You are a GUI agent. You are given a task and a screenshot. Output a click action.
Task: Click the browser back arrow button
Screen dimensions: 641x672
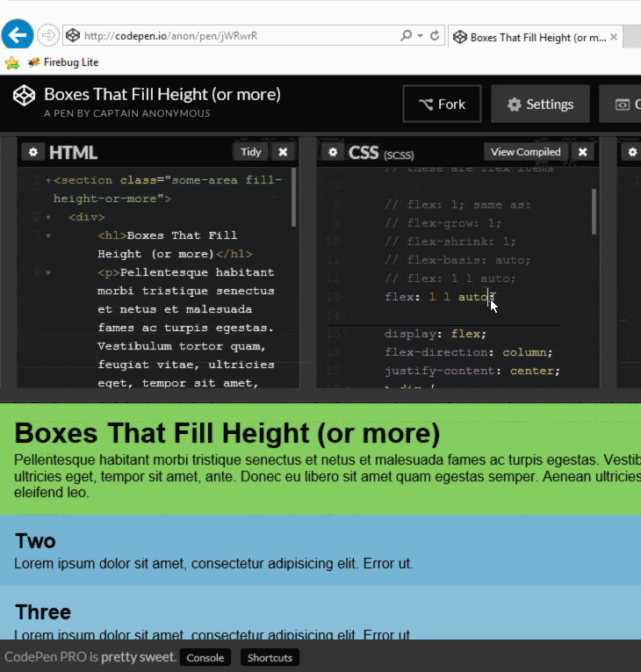18,35
